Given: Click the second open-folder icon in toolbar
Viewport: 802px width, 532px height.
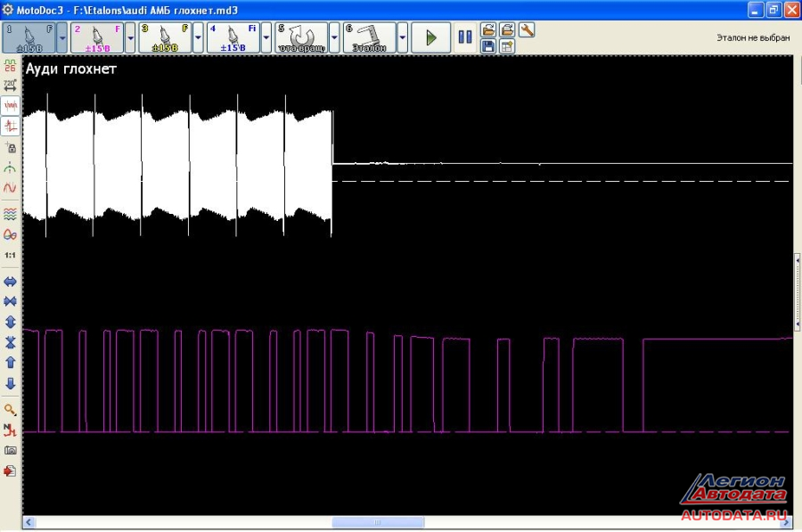Looking at the screenshot, I should click(x=507, y=29).
